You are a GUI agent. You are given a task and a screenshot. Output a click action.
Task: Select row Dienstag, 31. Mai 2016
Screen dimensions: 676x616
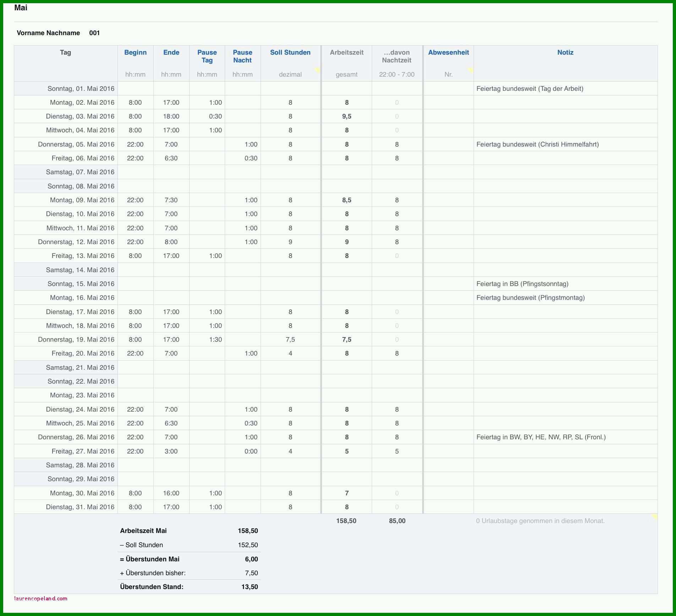tap(336, 507)
